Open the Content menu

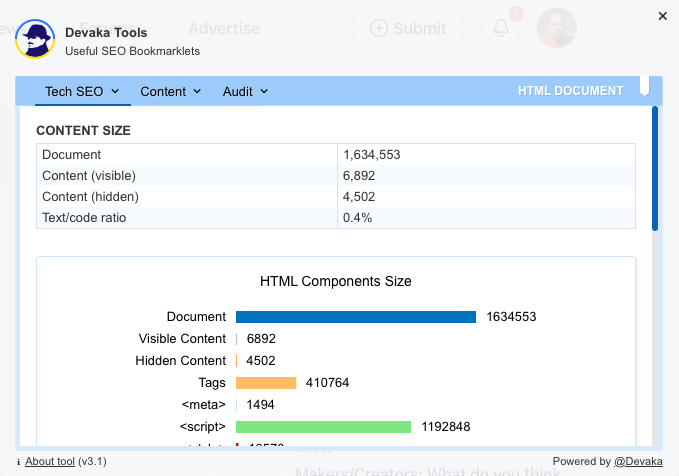pyautogui.click(x=171, y=91)
